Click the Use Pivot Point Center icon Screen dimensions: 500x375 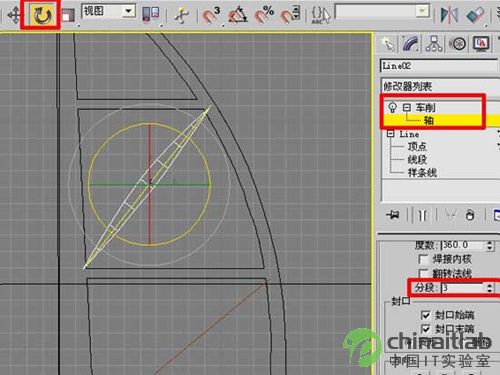[151, 14]
